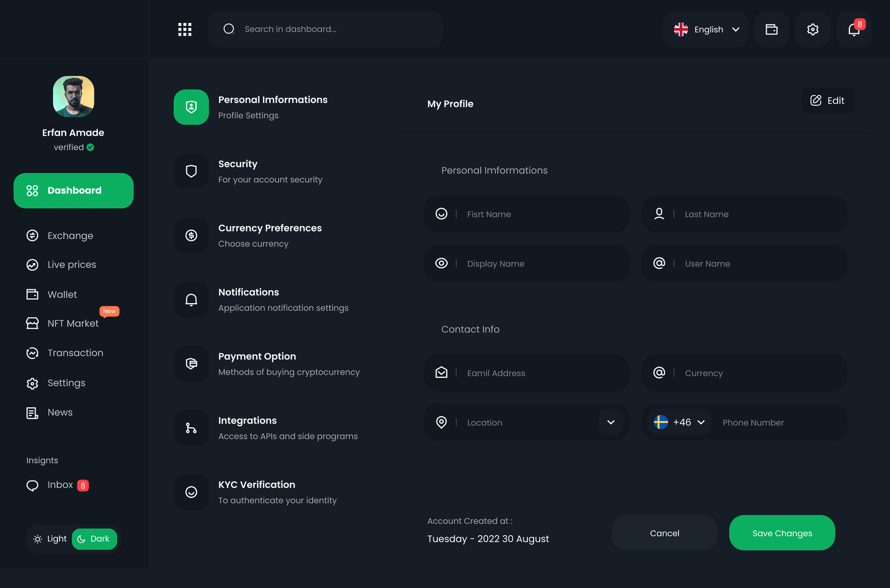
Task: Click the New badge on NFT Market
Action: [x=109, y=312]
